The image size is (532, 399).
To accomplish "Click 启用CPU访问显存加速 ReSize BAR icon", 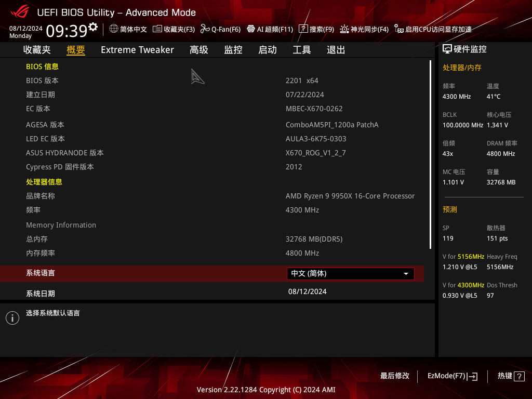I will click(x=398, y=29).
